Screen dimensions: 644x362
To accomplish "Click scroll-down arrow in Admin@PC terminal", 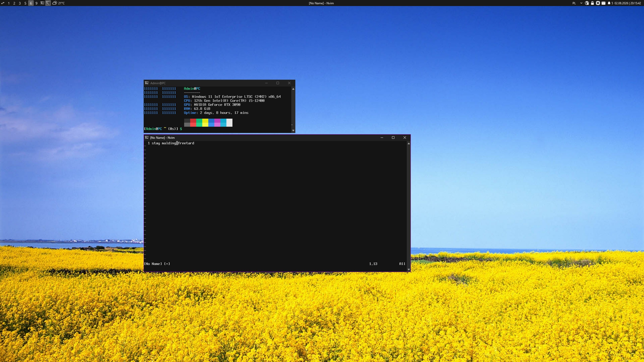I will click(293, 130).
